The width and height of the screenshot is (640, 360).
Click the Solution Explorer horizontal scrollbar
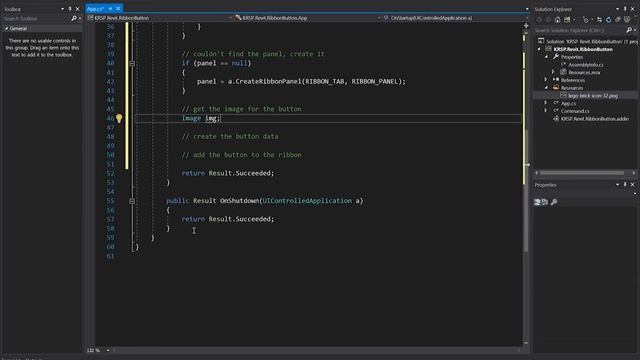pyautogui.click(x=582, y=173)
